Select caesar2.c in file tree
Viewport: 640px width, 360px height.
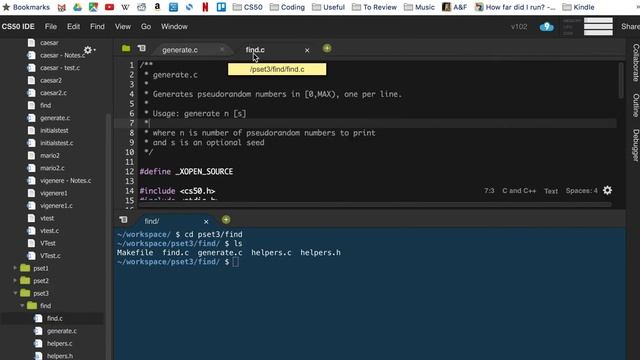[x=53, y=93]
